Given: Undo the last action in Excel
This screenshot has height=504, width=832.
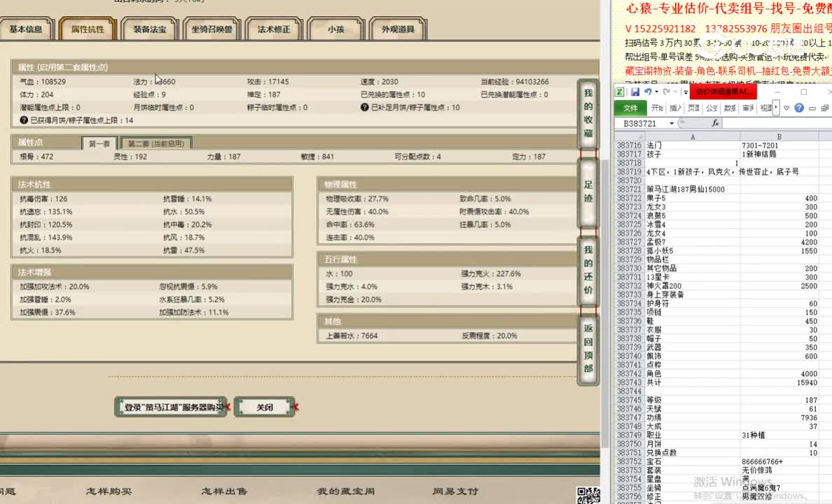Looking at the screenshot, I should (648, 92).
